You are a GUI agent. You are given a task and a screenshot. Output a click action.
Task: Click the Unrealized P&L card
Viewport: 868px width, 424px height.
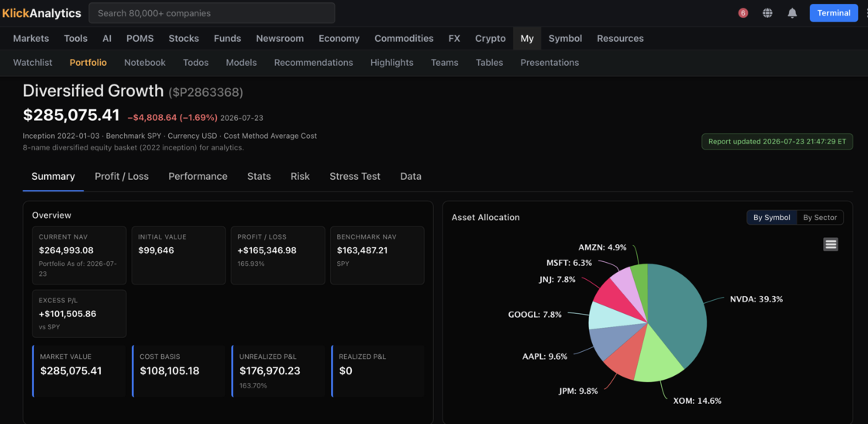pos(278,371)
